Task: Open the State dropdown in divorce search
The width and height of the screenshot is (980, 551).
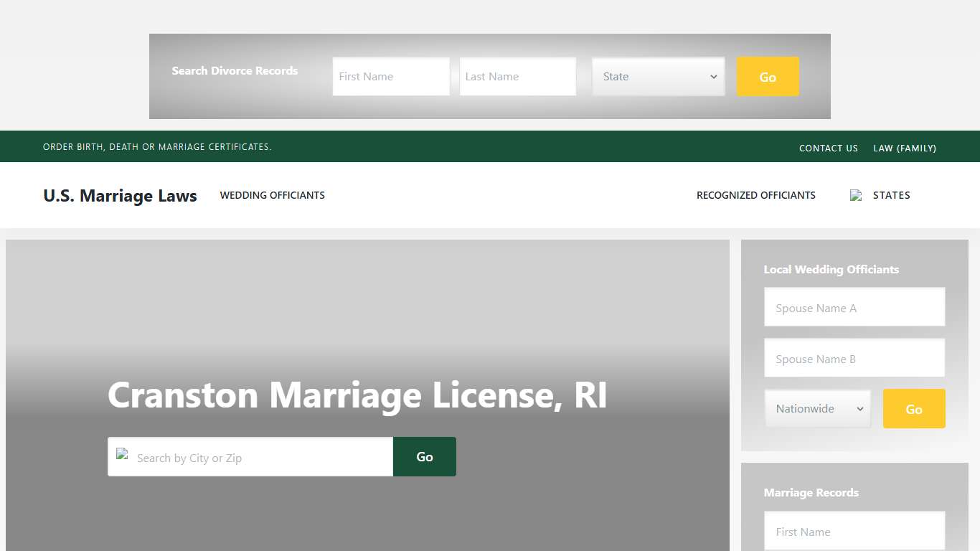Action: (657, 76)
